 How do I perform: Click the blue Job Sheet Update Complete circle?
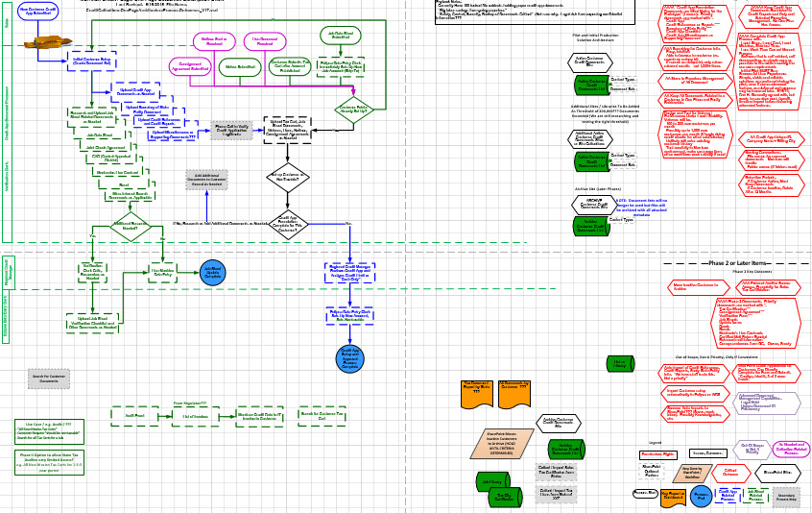pyautogui.click(x=212, y=273)
